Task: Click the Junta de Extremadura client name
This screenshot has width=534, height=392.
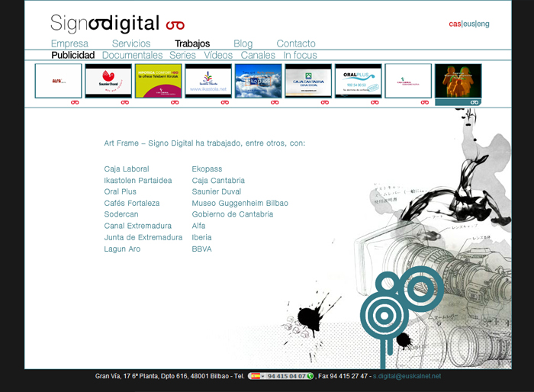Action: (143, 237)
